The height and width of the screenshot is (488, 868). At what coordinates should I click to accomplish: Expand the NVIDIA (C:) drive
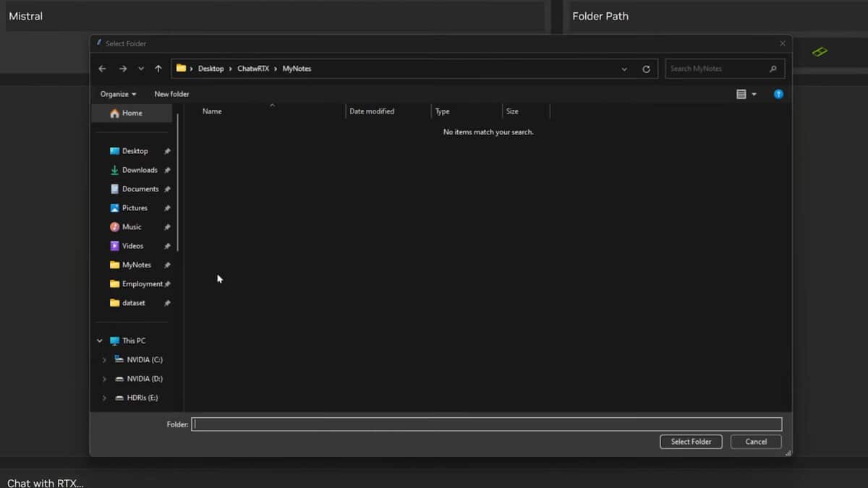point(104,360)
